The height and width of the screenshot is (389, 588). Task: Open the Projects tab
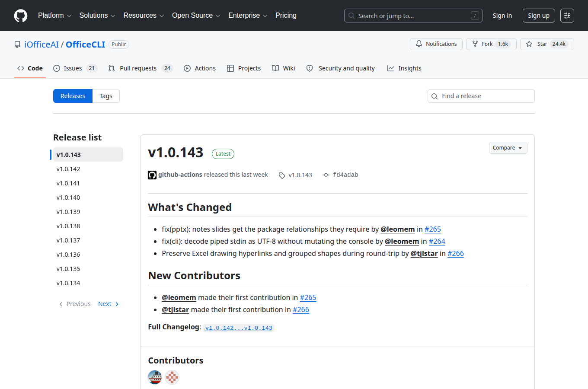click(x=244, y=68)
